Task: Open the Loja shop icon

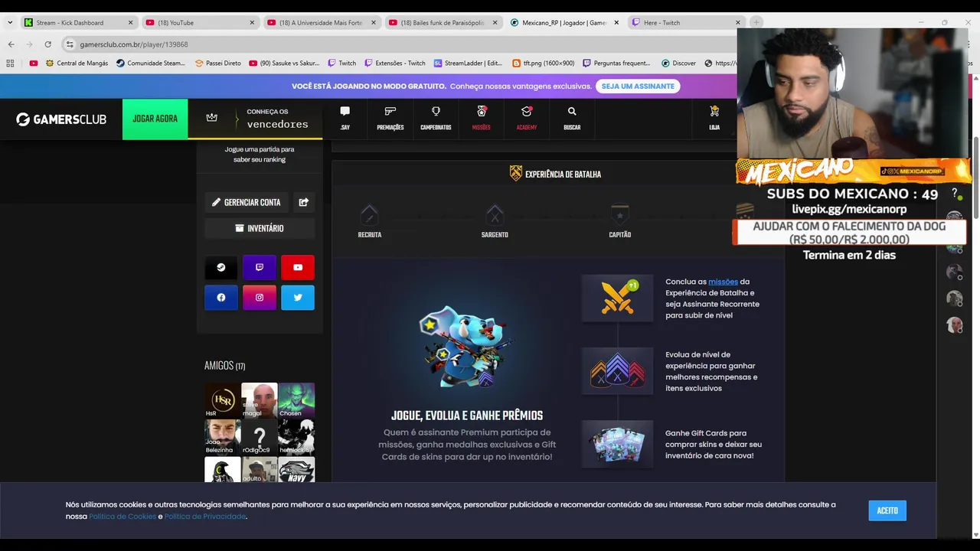Action: point(714,119)
